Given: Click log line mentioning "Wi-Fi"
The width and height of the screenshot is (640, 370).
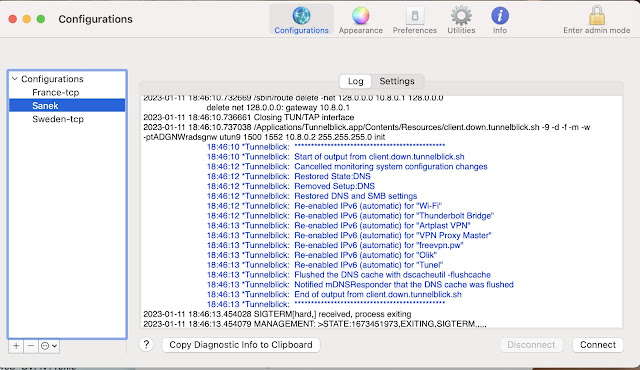Looking at the screenshot, I should pyautogui.click(x=324, y=206).
